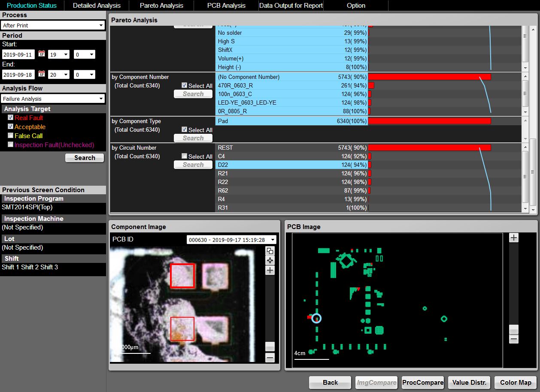This screenshot has height=392, width=540.
Task: Click the overlay windows icon in Component Image
Action: point(270,251)
